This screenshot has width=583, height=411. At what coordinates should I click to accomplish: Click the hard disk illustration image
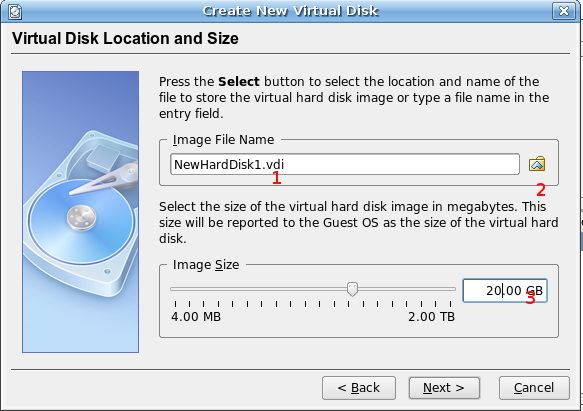80,212
